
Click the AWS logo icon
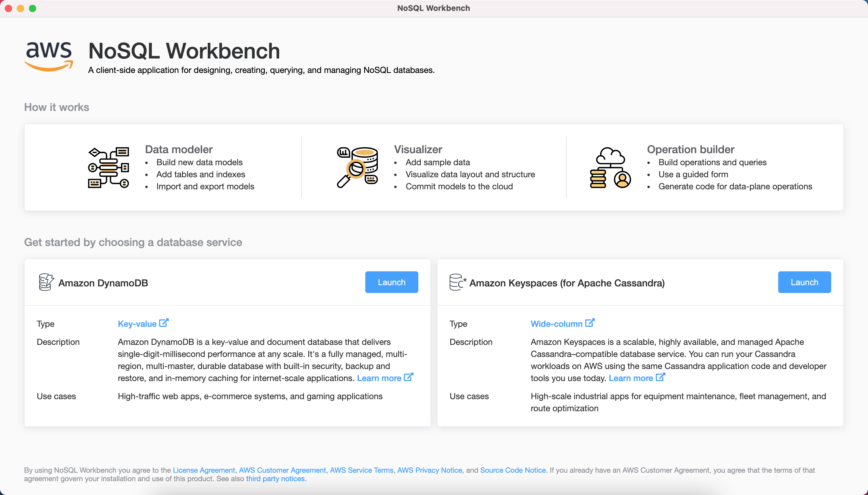[x=49, y=56]
